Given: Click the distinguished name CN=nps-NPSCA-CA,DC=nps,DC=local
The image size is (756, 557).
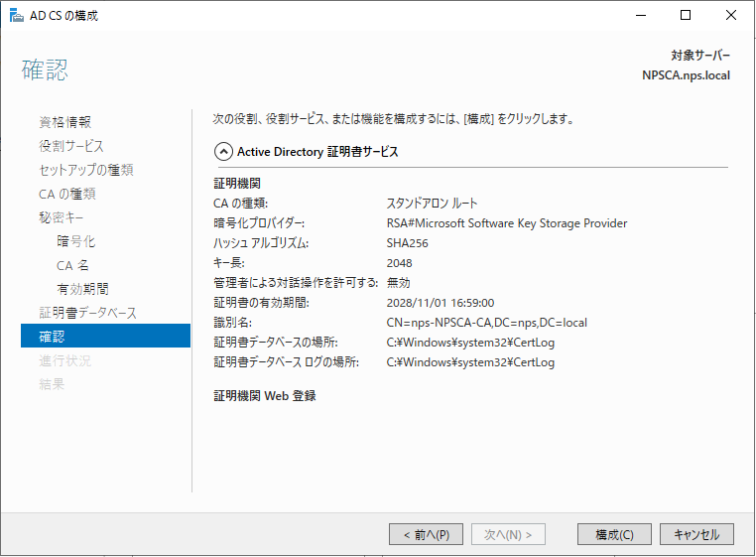Looking at the screenshot, I should [486, 323].
